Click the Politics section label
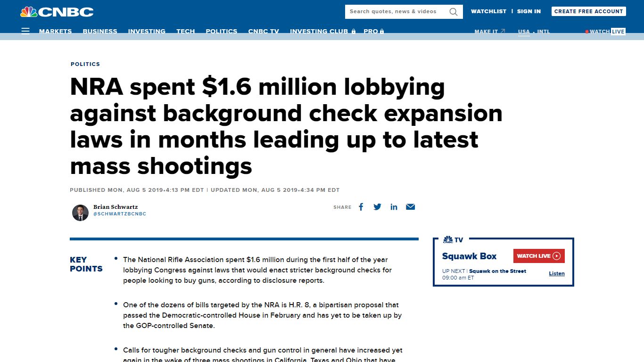 point(85,64)
